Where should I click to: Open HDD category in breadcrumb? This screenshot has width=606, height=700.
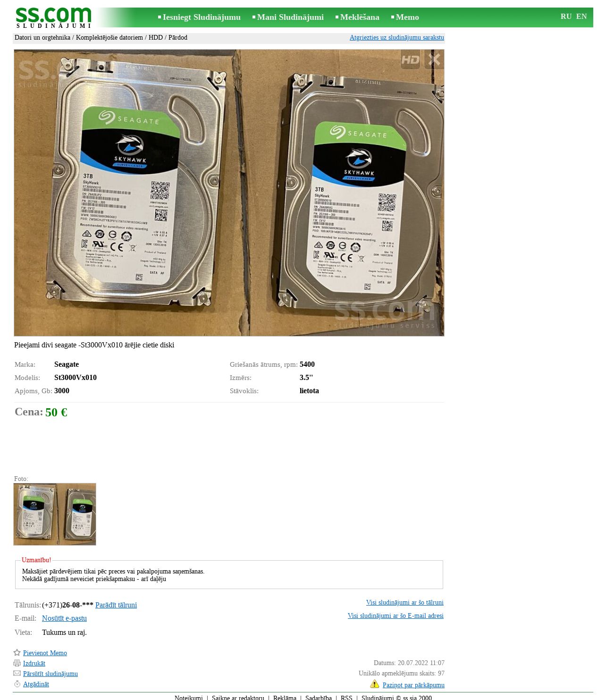pyautogui.click(x=156, y=37)
